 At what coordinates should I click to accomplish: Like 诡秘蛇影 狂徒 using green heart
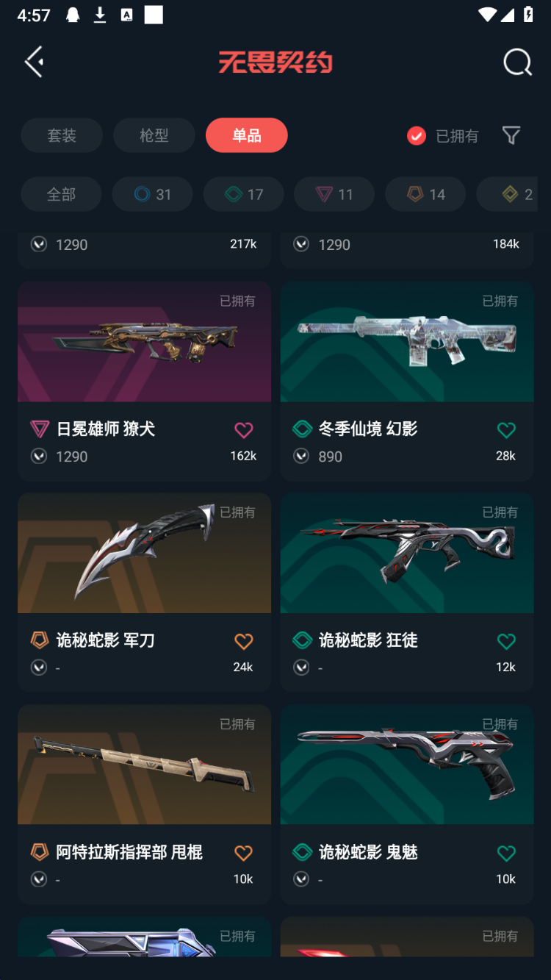click(506, 641)
